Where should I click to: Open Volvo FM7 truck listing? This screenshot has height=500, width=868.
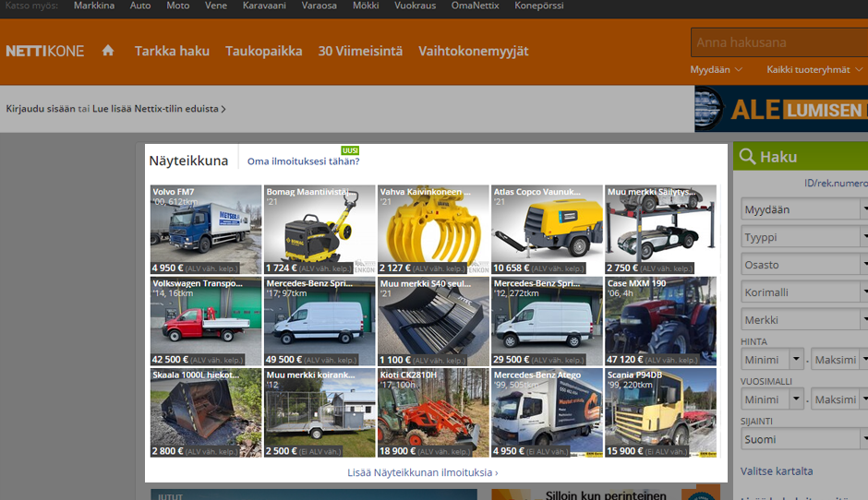tap(206, 230)
